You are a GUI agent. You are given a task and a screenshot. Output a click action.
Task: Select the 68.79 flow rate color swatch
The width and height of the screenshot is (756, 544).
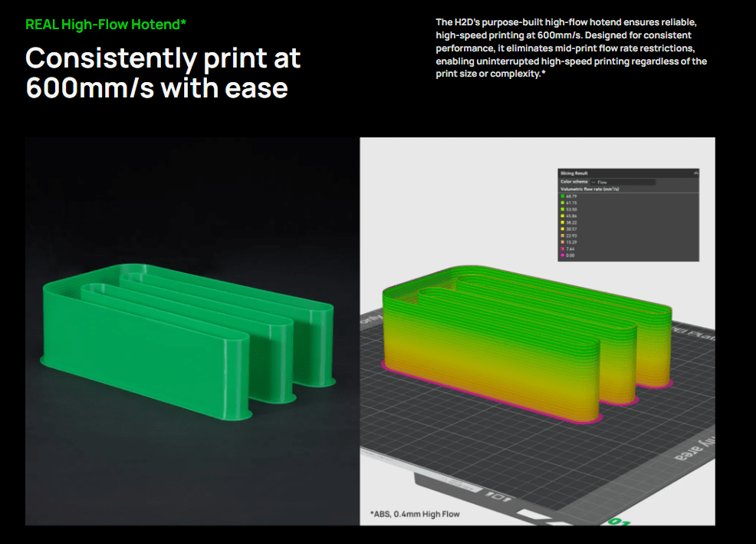563,196
